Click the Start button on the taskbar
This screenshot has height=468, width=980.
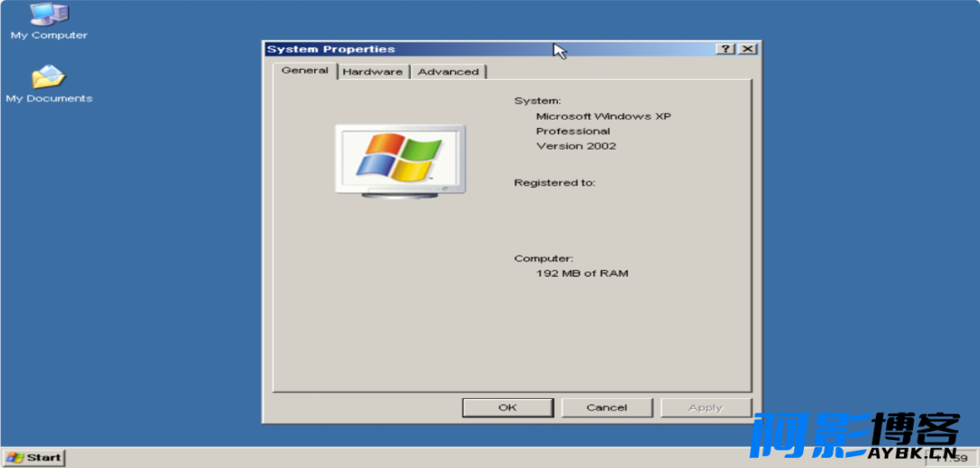pyautogui.click(x=34, y=458)
